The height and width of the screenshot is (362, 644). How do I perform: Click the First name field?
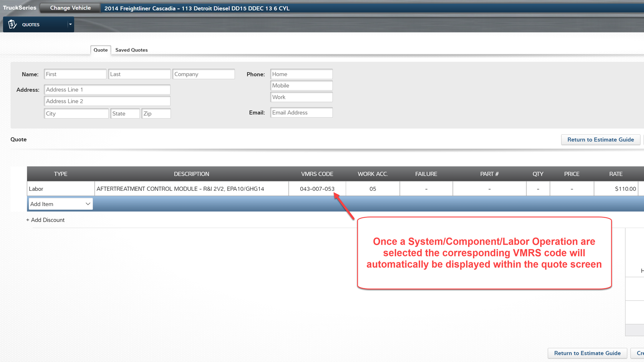pyautogui.click(x=75, y=74)
